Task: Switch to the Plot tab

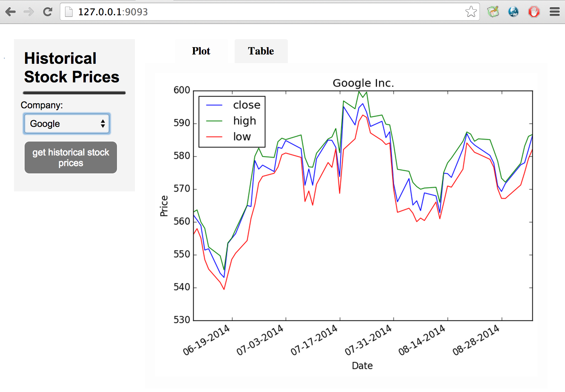Action: pos(201,51)
